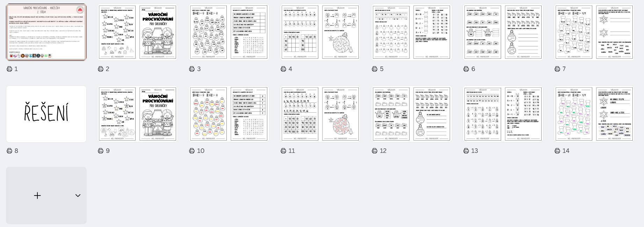
Task: Expand the add page options chevron
Action: (78, 196)
